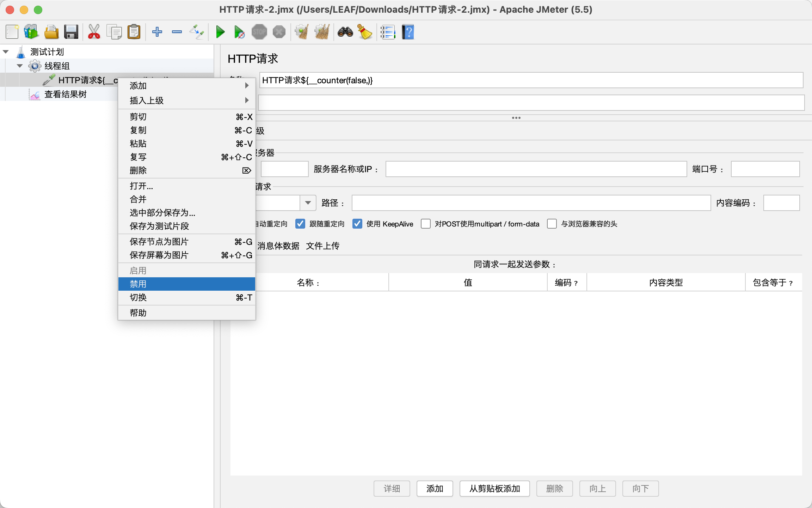Viewport: 812px width, 508px height.
Task: Open the Templates icon in toolbar
Action: [31, 32]
